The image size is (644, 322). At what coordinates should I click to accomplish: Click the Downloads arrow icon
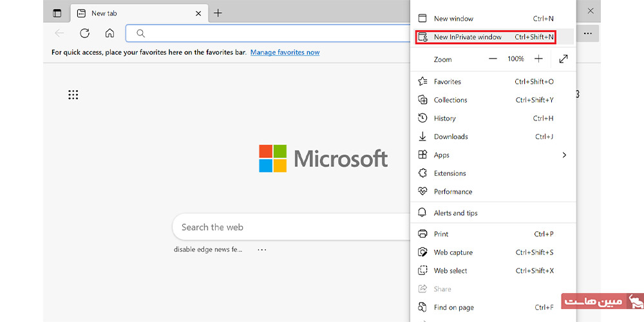(422, 137)
